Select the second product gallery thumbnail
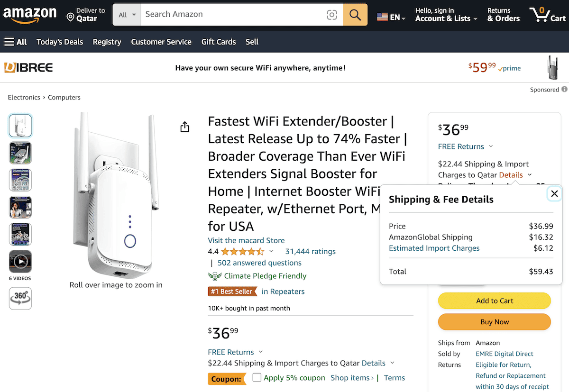Viewport: 569px width, 392px height. pyautogui.click(x=20, y=153)
